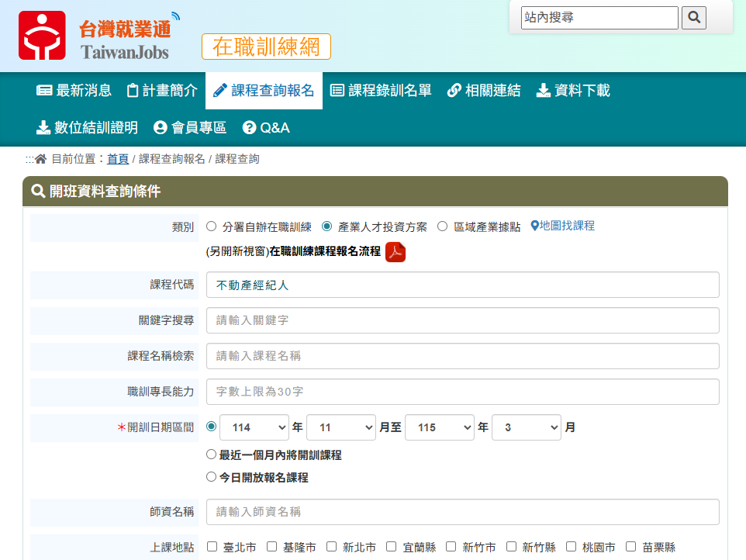Click the 關鍵字搜尋 input field
This screenshot has height=560, width=746.
point(462,320)
